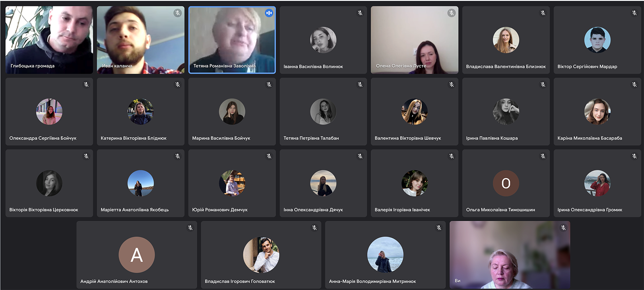Screen dimensions: 644x290
Task: Click avatar of Анна-Марія Володимирівна Митринюк
Action: (385, 255)
